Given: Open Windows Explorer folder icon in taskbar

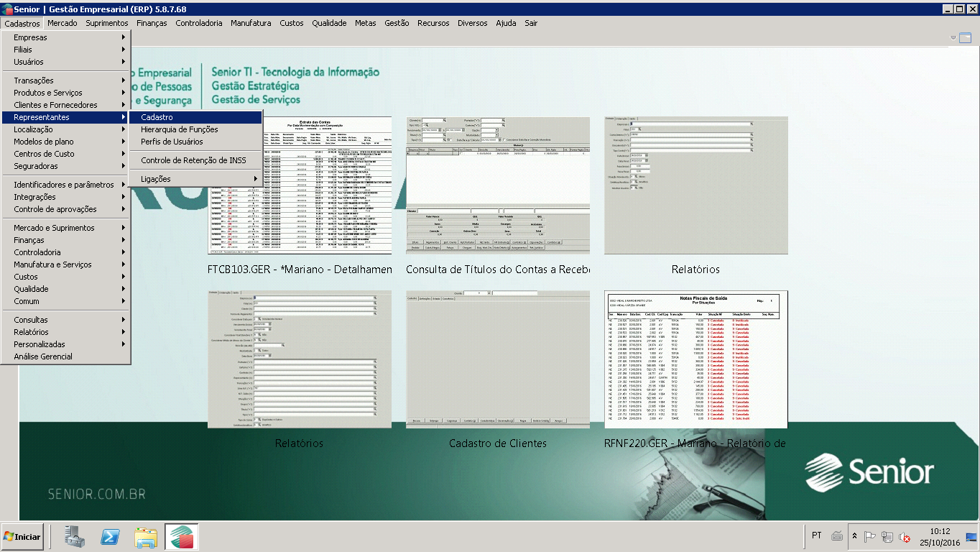Looking at the screenshot, I should pyautogui.click(x=146, y=537).
